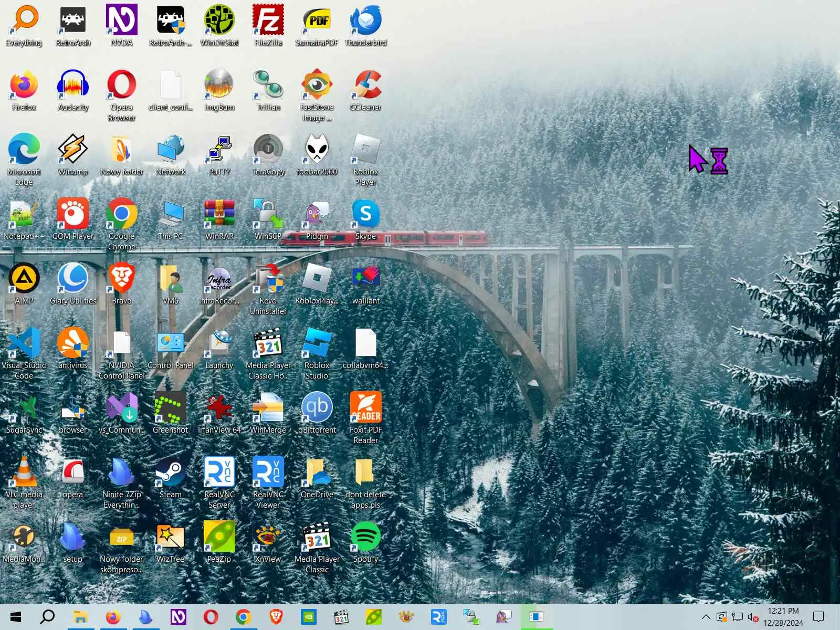Select the Skype desktop icon

[366, 219]
